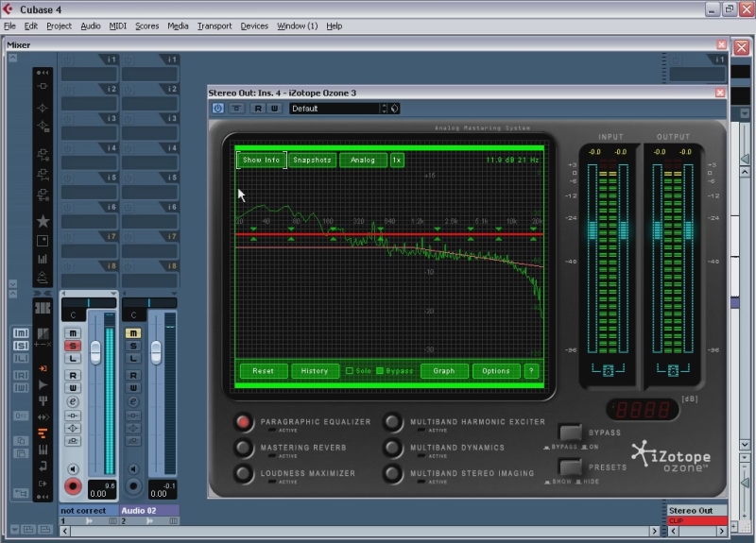Click the 'not correct' channel volume fader
756x543 pixels.
coord(95,352)
